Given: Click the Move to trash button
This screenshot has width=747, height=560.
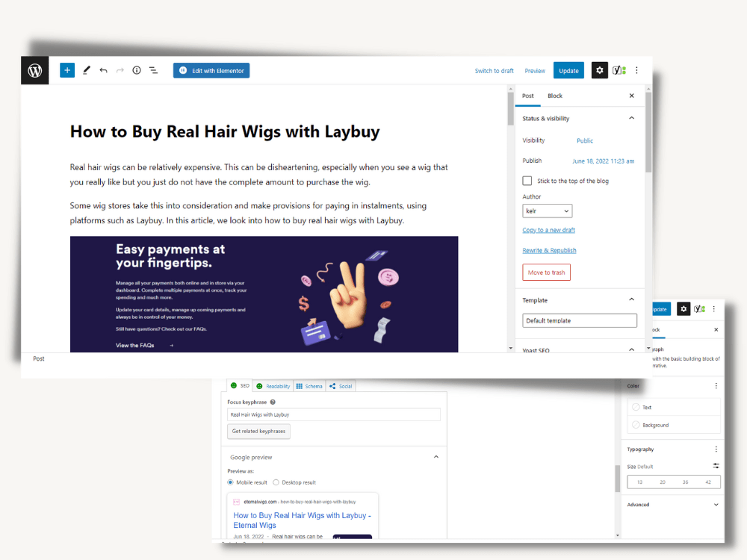Looking at the screenshot, I should pos(547,273).
